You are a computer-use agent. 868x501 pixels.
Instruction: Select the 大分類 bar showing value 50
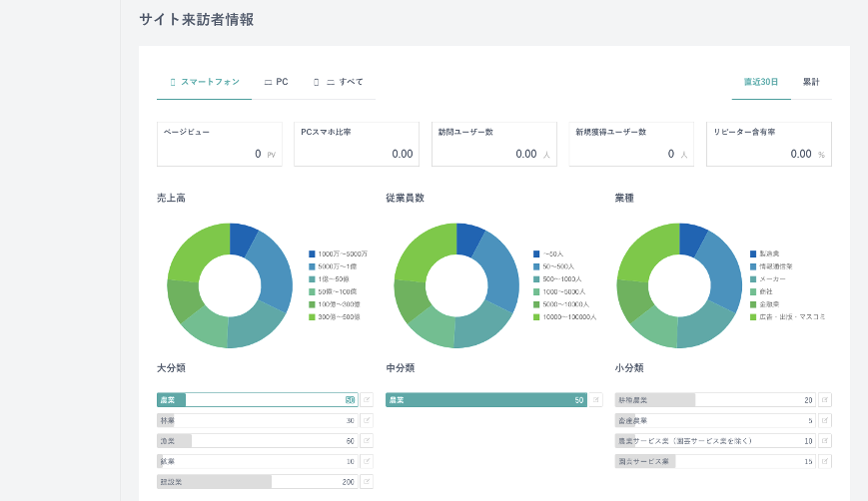pyautogui.click(x=258, y=400)
